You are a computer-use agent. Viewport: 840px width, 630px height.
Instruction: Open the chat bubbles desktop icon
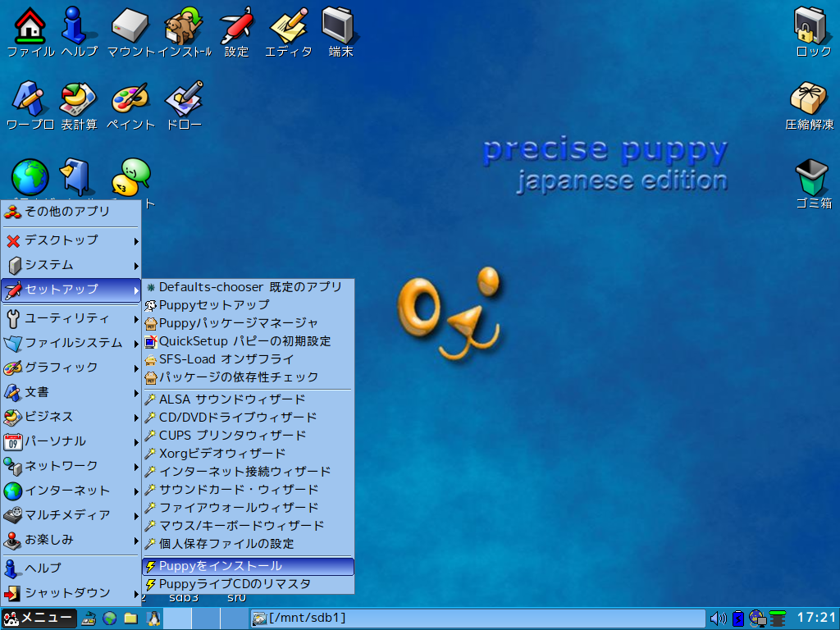130,177
